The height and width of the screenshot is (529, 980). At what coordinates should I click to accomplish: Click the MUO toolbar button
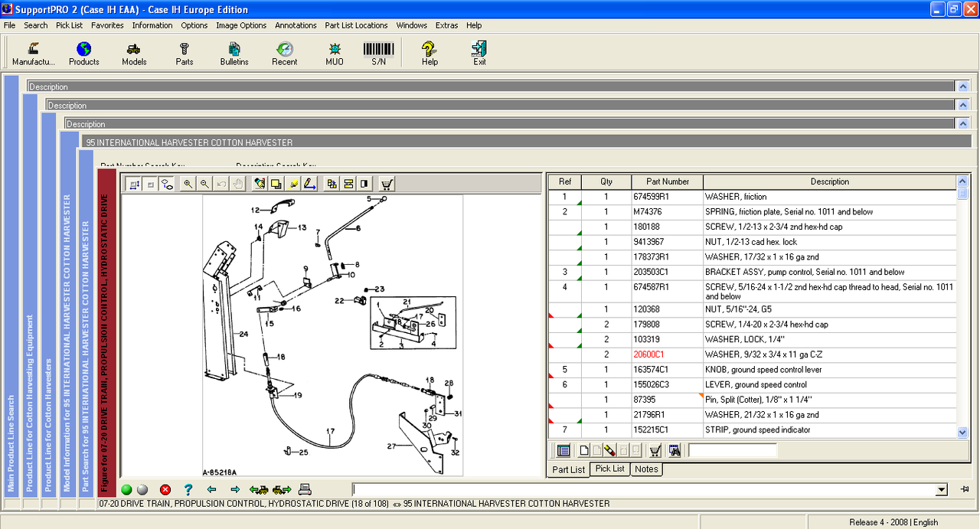point(335,54)
